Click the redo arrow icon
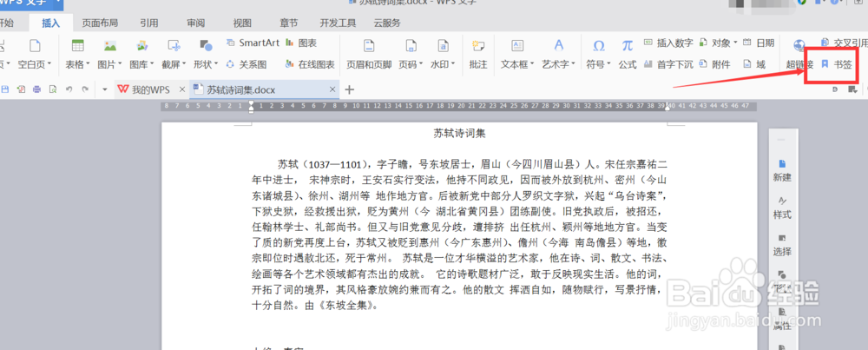Screen dimensions: 868x350 85,89
